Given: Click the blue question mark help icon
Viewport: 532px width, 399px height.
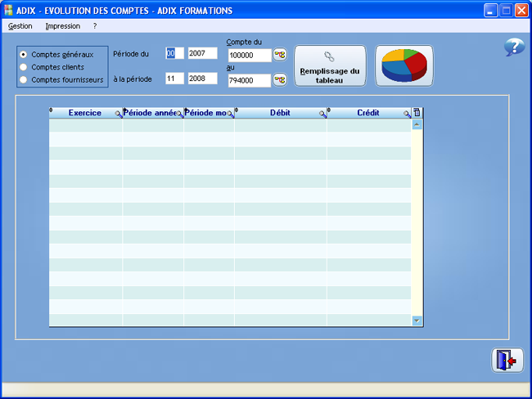Looking at the screenshot, I should click(x=514, y=47).
